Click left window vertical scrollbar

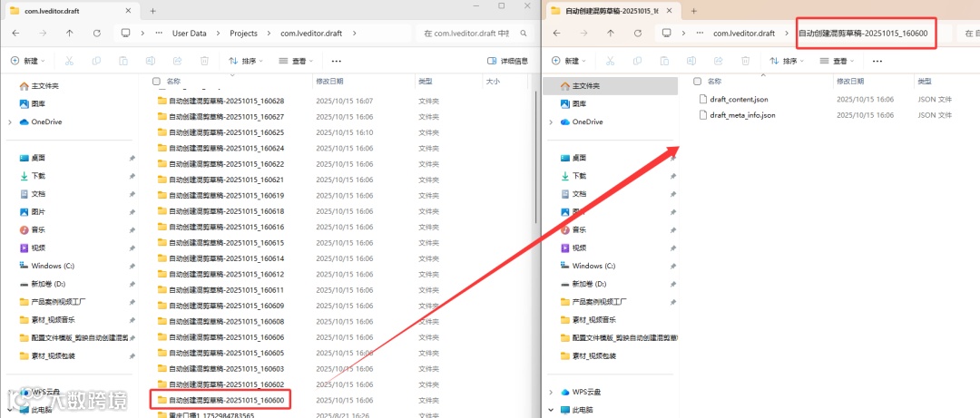click(537, 156)
